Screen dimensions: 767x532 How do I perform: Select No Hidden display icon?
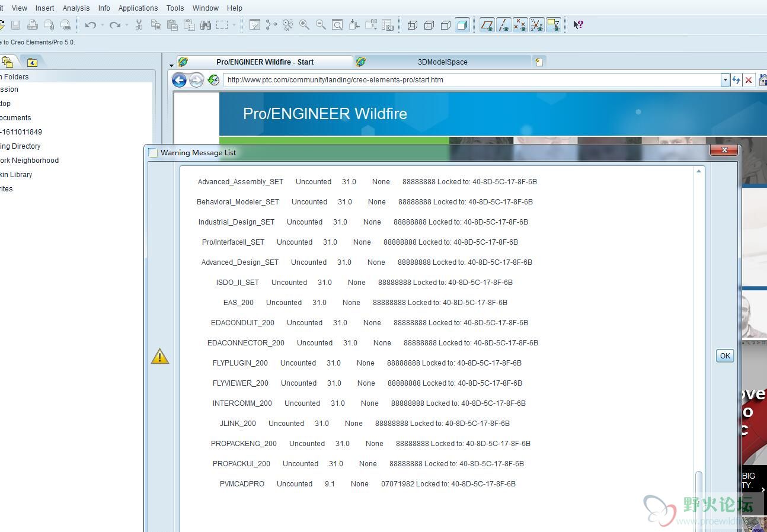click(446, 25)
